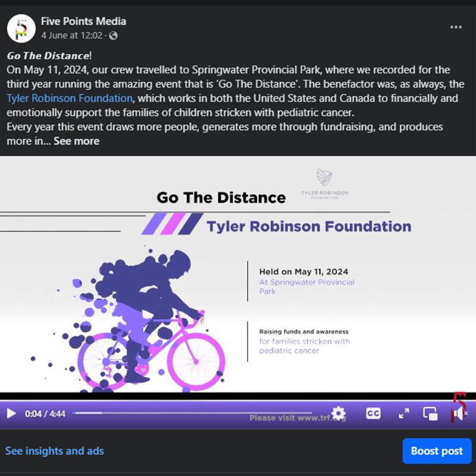Open Five Points Media profile picture

pos(21,28)
